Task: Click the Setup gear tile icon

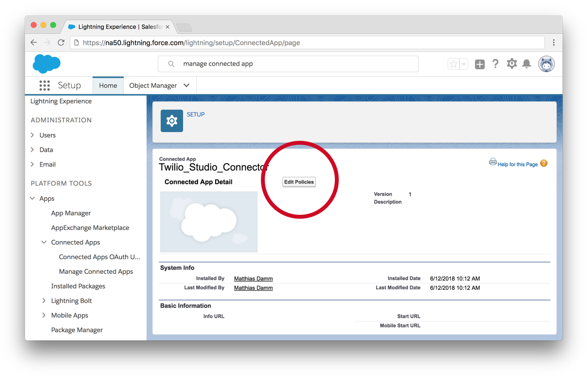Action: pyautogui.click(x=172, y=121)
